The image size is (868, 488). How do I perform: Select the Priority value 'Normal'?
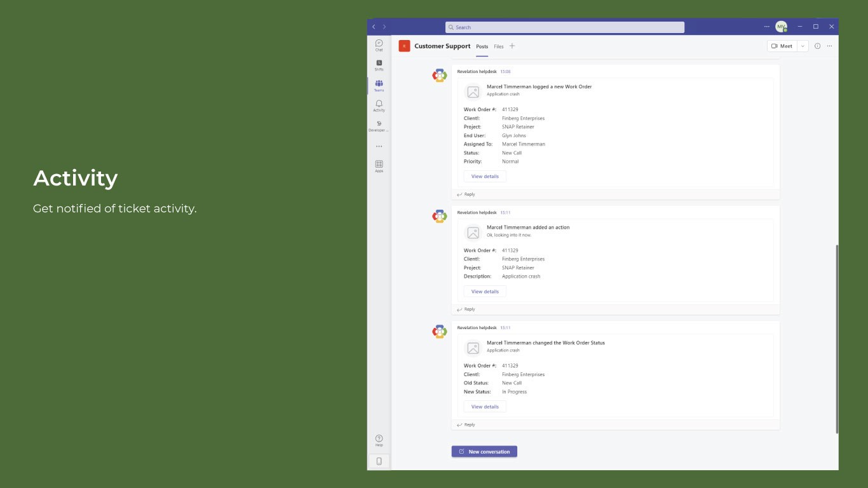pos(510,161)
